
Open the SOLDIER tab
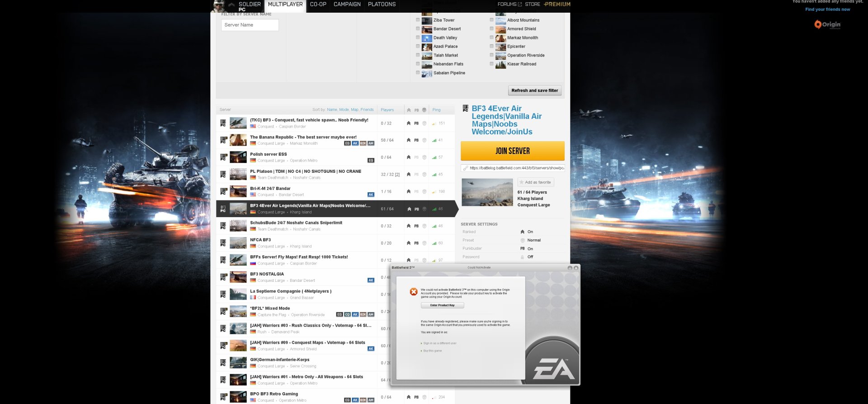tap(250, 5)
